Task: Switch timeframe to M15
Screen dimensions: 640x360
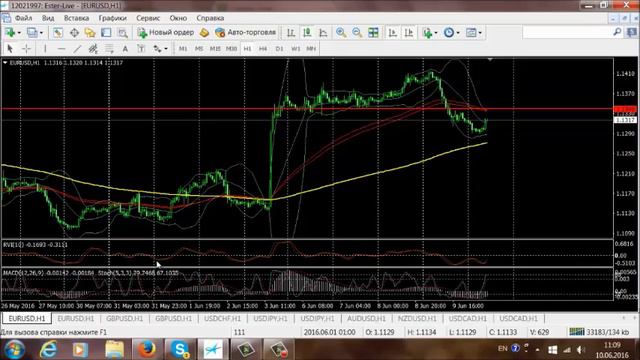Action: pyautogui.click(x=215, y=49)
